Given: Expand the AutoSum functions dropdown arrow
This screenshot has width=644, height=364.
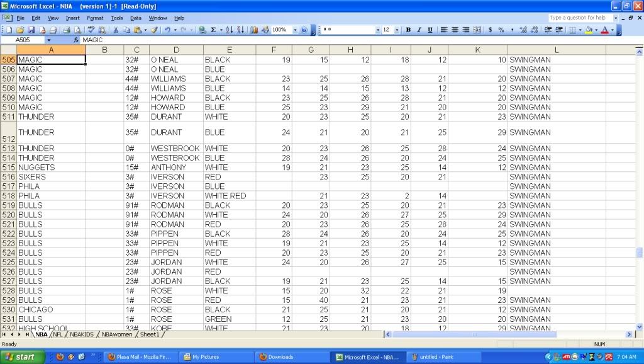Looking at the screenshot, I should [221, 30].
